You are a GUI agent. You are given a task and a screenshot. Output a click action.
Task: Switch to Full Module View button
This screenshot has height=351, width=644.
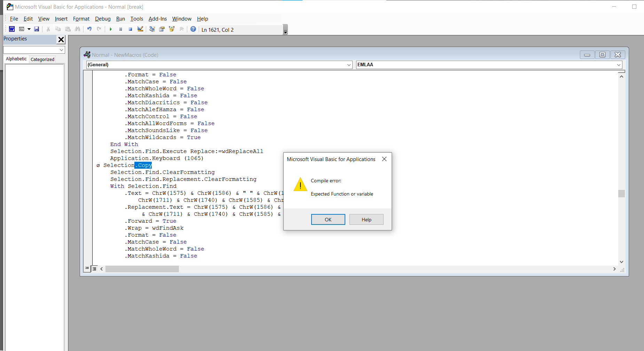pyautogui.click(x=94, y=269)
